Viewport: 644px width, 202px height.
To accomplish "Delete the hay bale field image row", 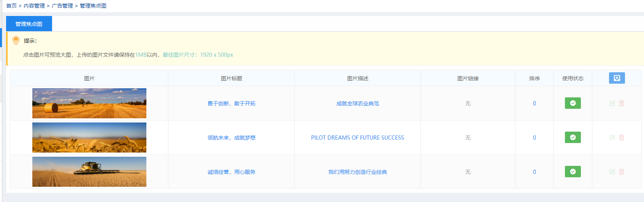I will click(622, 103).
